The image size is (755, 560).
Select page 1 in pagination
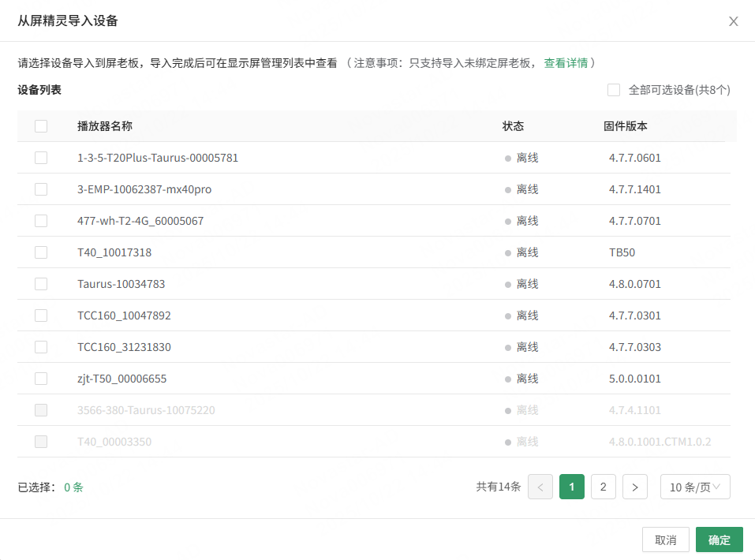[x=571, y=487]
